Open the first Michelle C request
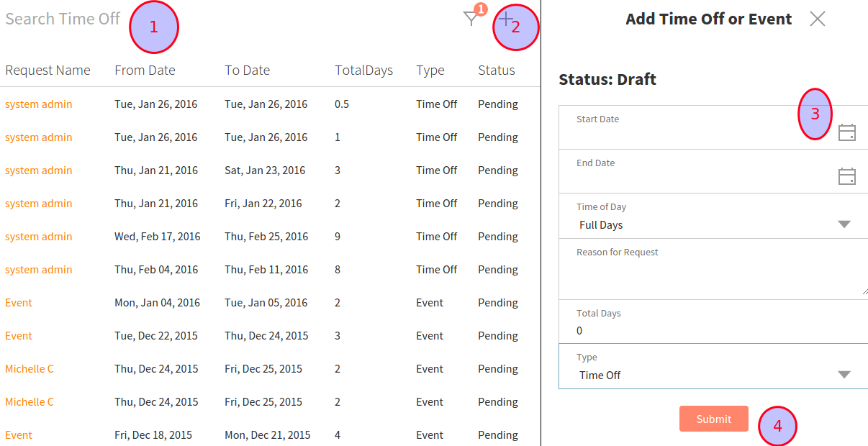868x446 pixels. click(x=30, y=369)
